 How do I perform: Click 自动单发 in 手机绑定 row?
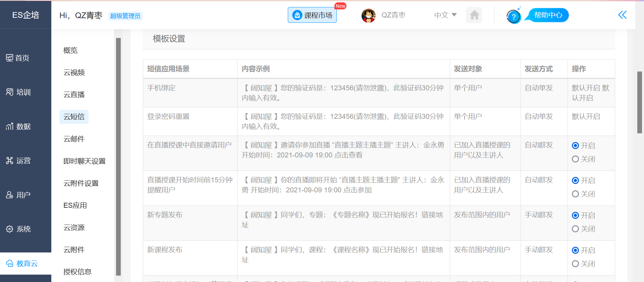(539, 88)
